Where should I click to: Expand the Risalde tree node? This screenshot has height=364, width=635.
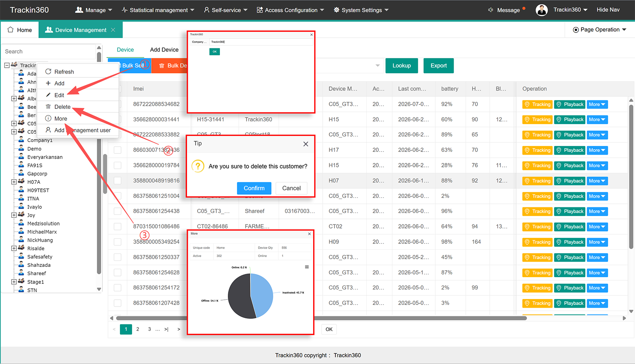[x=14, y=248]
